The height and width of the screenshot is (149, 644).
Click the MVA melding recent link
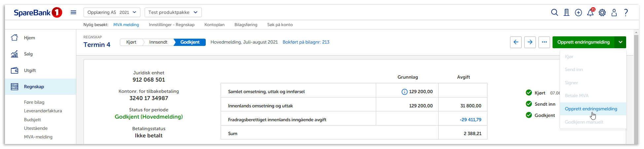tap(126, 25)
